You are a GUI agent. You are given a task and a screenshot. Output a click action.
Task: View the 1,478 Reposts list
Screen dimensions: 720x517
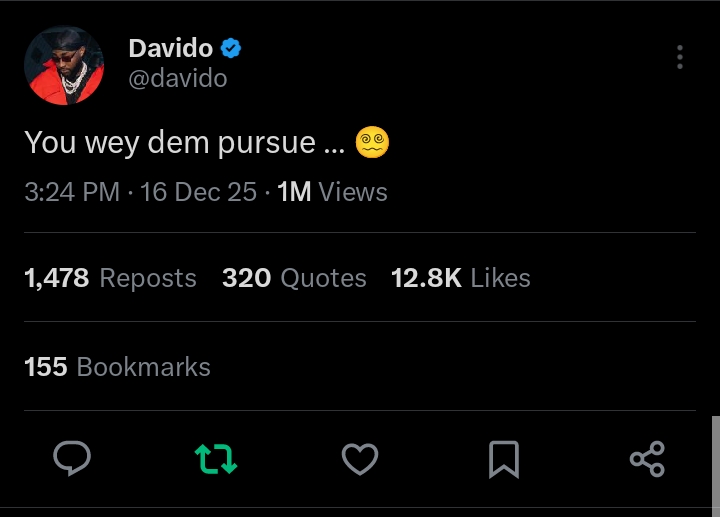110,278
